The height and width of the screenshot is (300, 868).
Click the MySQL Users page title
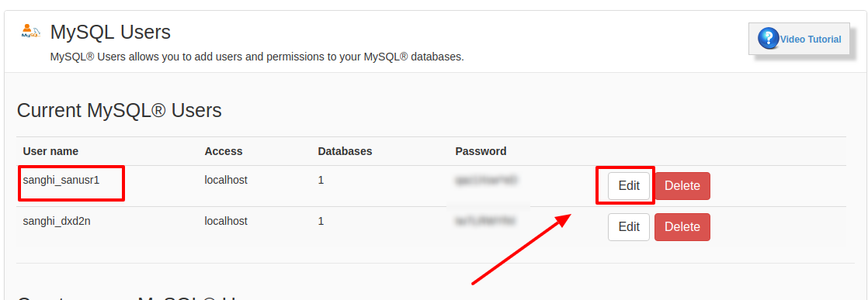[110, 32]
